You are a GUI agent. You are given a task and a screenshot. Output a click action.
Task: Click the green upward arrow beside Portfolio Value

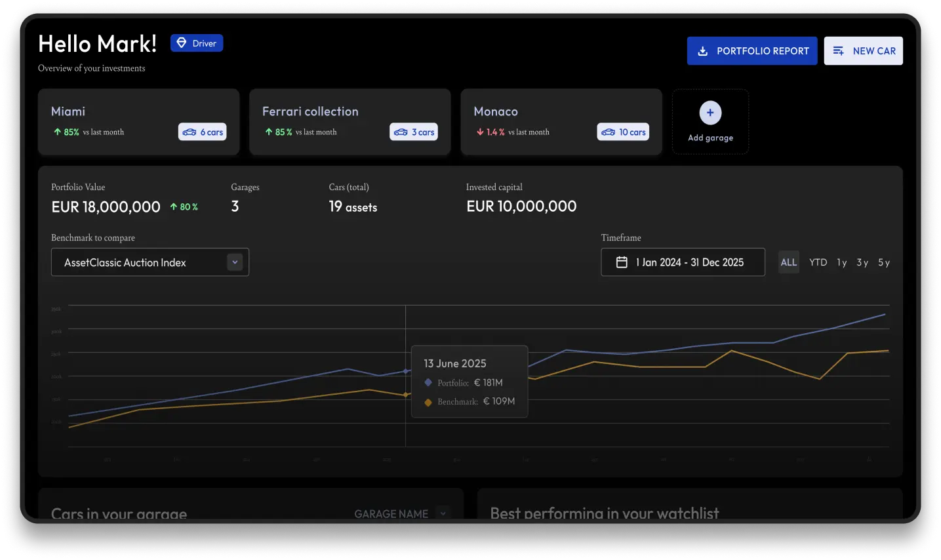tap(174, 207)
